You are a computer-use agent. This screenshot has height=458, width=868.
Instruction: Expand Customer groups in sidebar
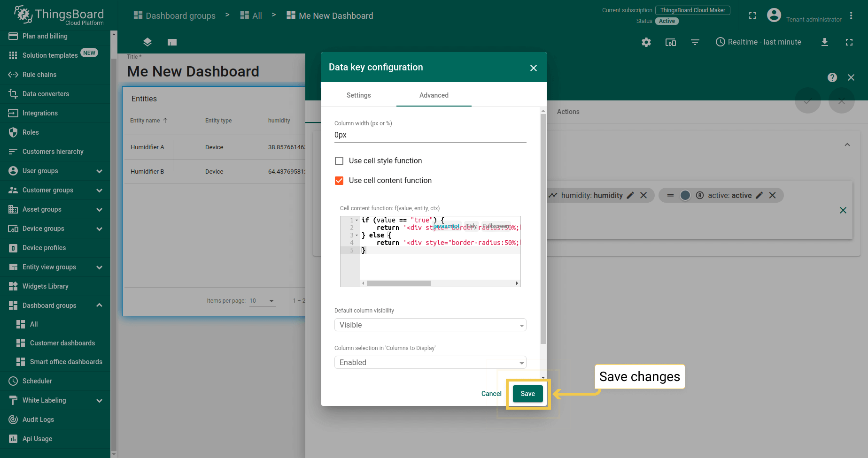(x=99, y=190)
